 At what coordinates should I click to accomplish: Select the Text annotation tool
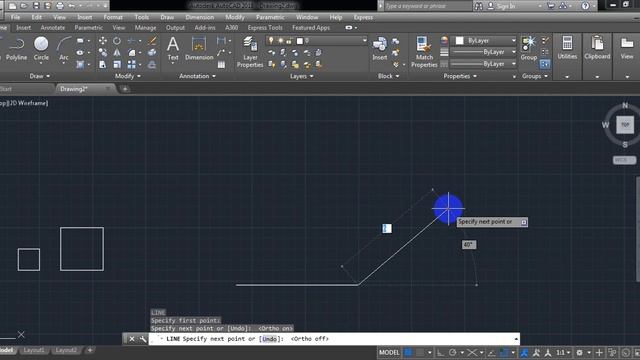[173, 49]
